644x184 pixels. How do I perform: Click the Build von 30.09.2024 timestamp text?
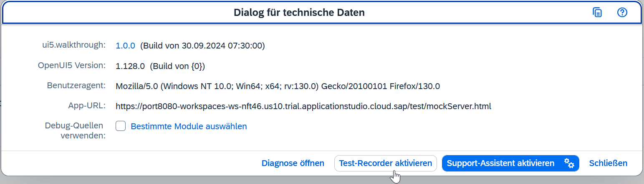[202, 46]
